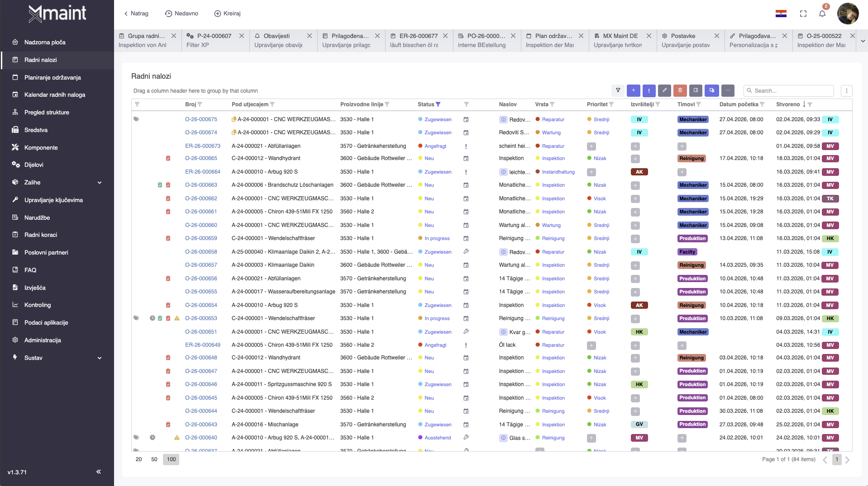This screenshot has height=486, width=868.
Task: Open the filter funnel toolbar button
Action: (618, 90)
